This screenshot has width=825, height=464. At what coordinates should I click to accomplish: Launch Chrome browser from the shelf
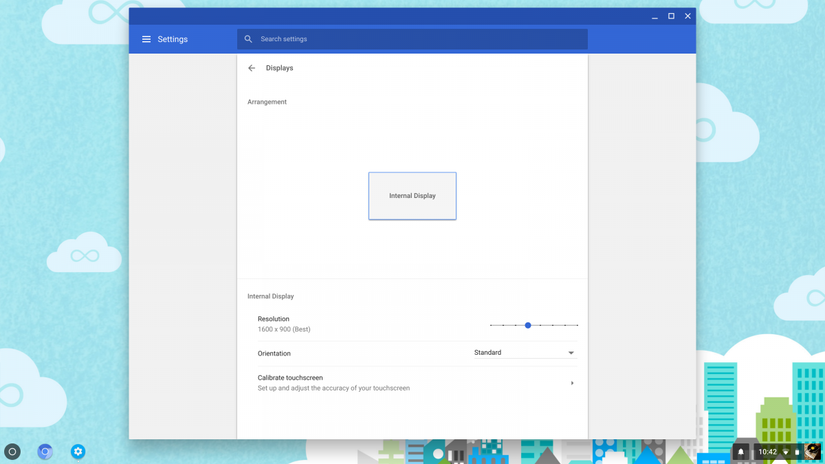click(x=45, y=452)
